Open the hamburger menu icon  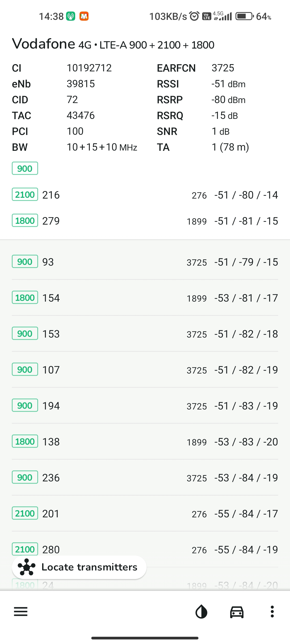(x=21, y=612)
